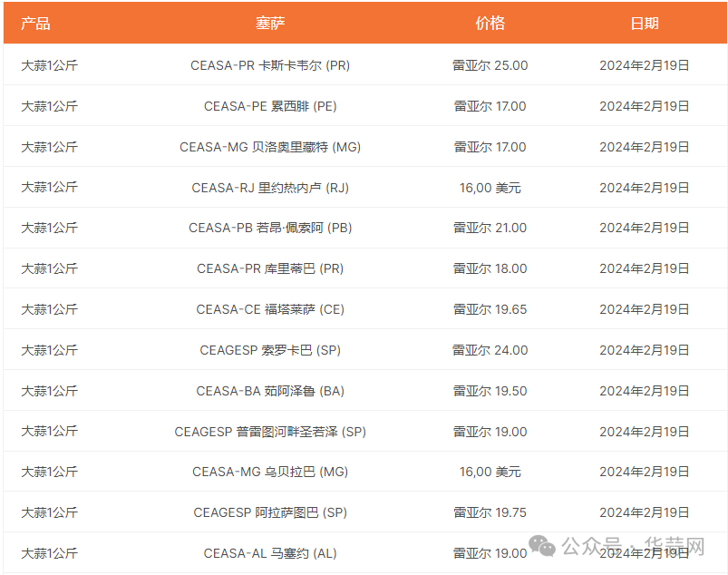Image resolution: width=728 pixels, height=575 pixels.
Task: Click price 雷亚尔 19.65
Action: [x=490, y=309]
